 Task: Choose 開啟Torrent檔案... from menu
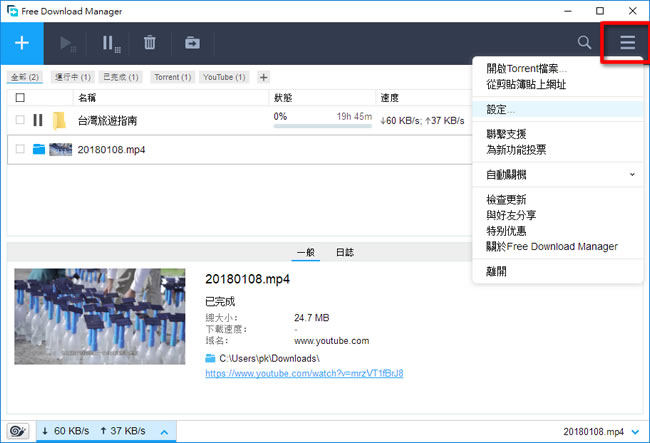(558, 68)
